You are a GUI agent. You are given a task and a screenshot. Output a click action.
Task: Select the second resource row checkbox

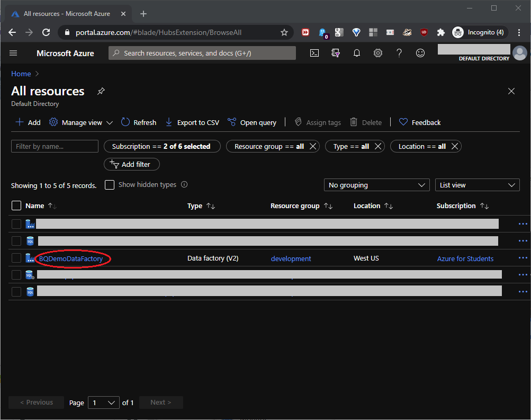(x=16, y=241)
